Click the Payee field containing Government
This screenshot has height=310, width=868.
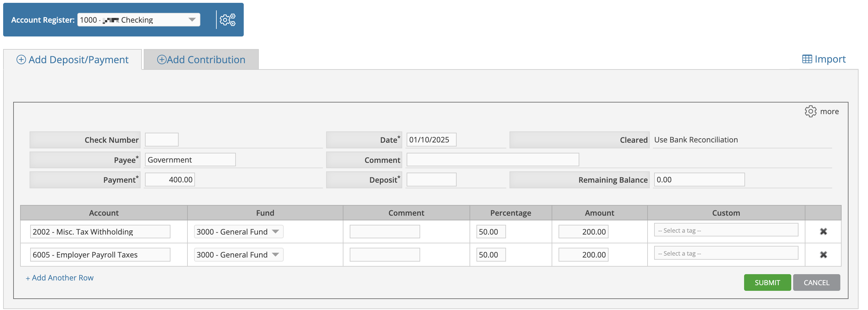coord(190,160)
